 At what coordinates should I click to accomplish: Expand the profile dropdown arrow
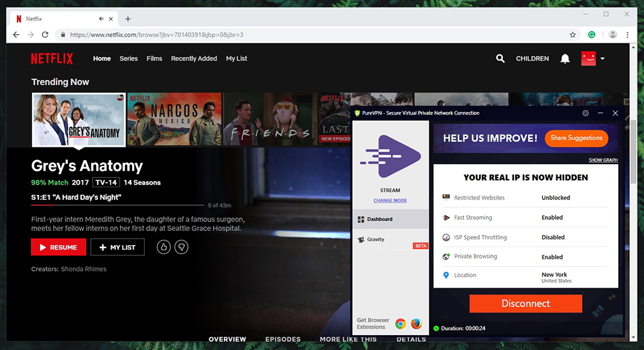[603, 59]
